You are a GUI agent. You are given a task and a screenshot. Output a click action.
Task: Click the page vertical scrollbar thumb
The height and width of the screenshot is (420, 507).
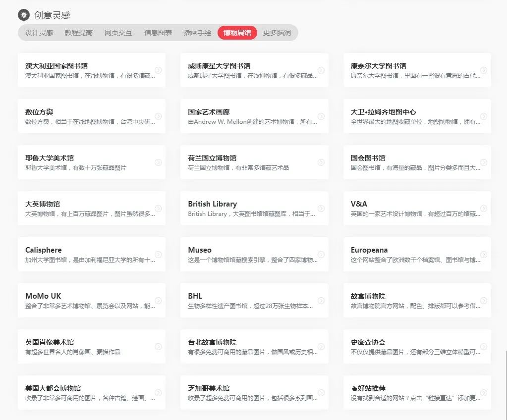tap(506, 384)
